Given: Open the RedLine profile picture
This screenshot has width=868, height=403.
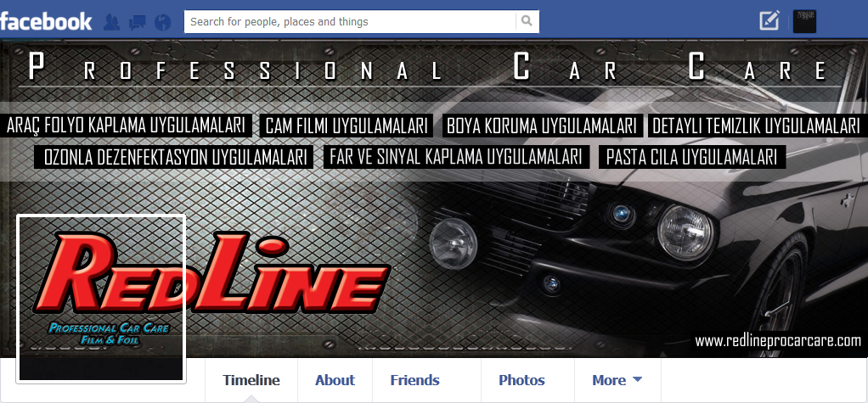Looking at the screenshot, I should (x=101, y=299).
